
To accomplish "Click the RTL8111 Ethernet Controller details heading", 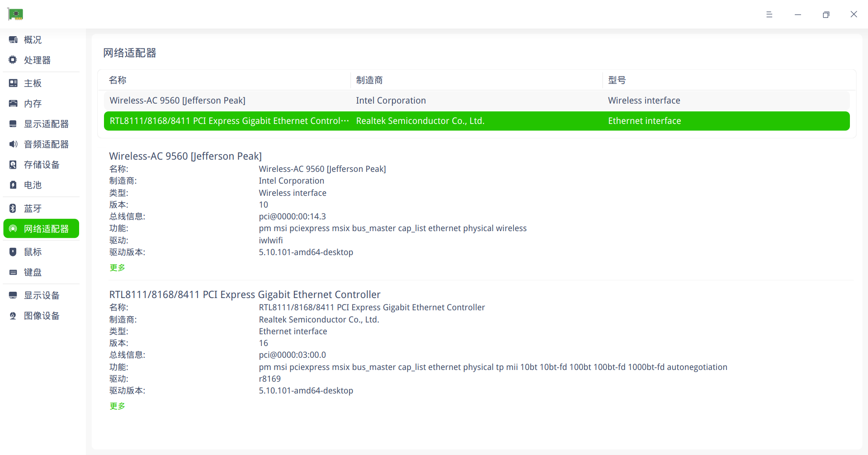I will tap(245, 294).
